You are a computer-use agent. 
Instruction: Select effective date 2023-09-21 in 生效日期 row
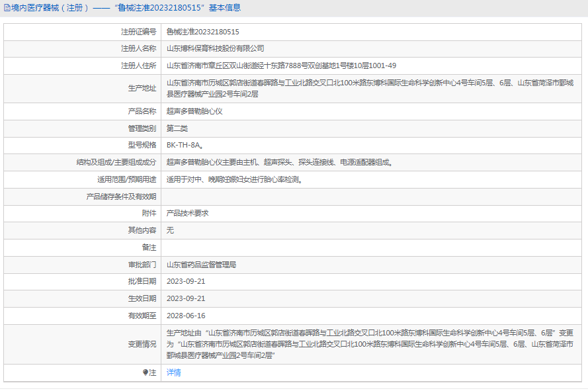coord(186,298)
